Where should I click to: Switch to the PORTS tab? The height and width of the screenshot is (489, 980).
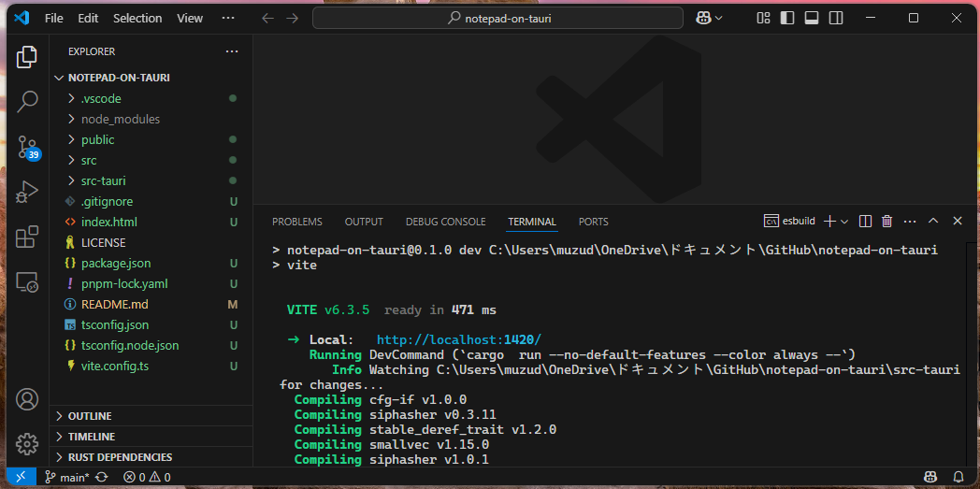coord(593,222)
